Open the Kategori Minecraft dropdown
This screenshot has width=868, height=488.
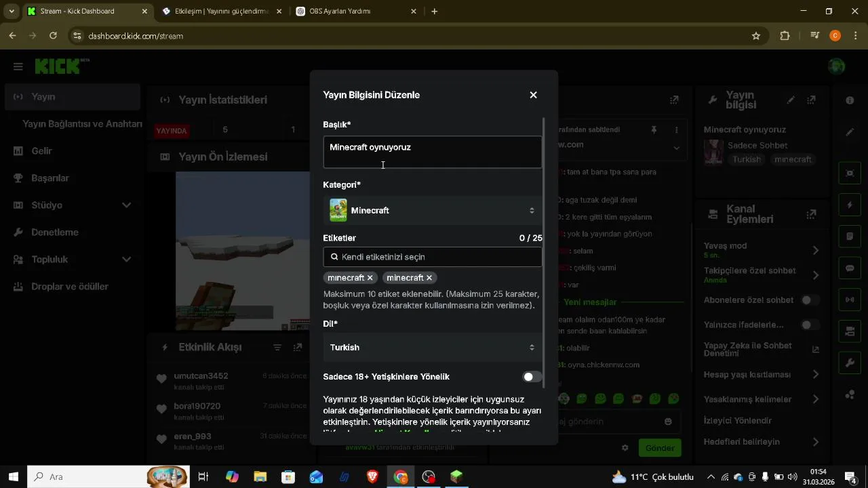coord(432,211)
